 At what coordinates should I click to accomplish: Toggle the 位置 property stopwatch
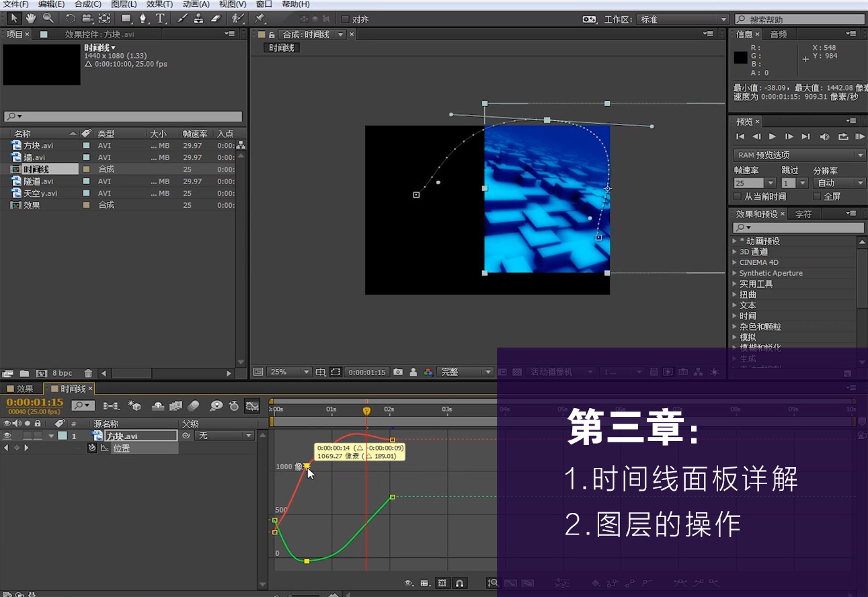pos(92,448)
